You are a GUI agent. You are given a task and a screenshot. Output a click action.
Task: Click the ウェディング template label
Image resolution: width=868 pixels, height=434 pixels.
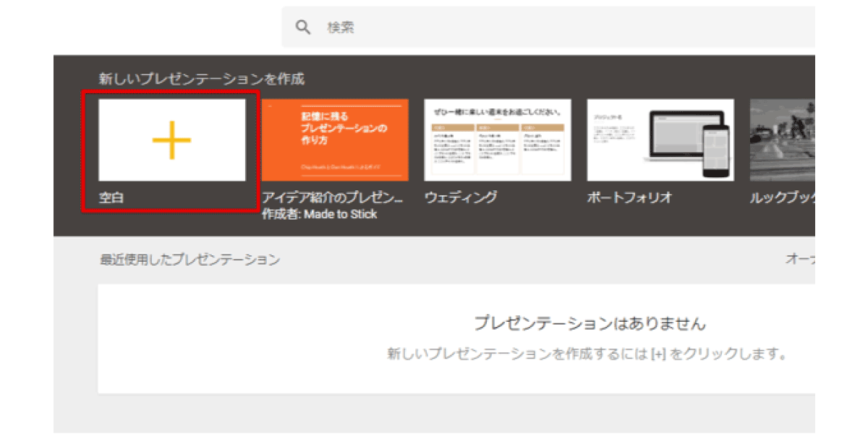pyautogui.click(x=460, y=197)
